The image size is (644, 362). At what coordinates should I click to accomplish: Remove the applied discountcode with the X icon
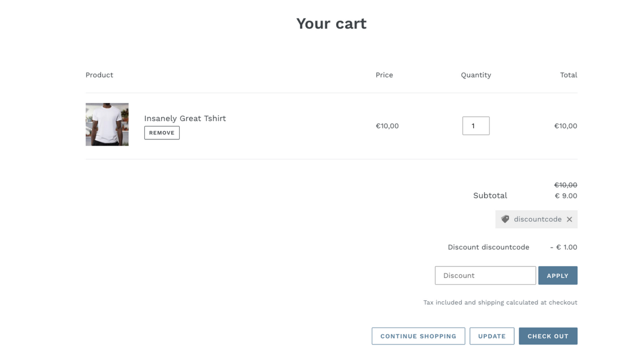[x=570, y=219]
